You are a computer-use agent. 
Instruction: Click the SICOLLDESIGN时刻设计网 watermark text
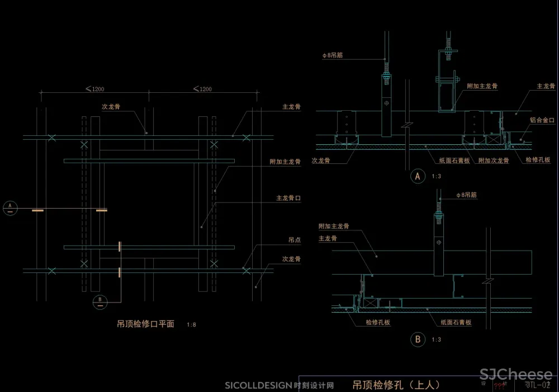pyautogui.click(x=279, y=385)
